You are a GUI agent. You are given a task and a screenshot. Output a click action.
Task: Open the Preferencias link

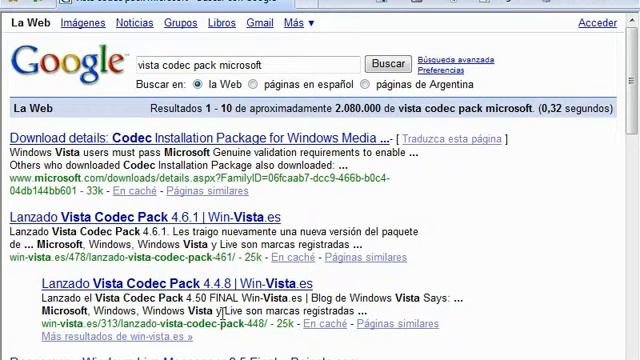440,70
